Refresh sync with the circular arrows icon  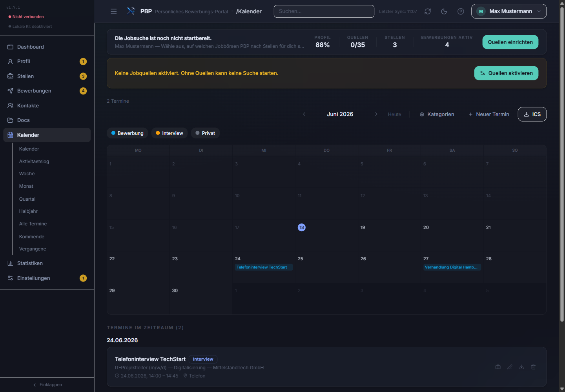(428, 11)
